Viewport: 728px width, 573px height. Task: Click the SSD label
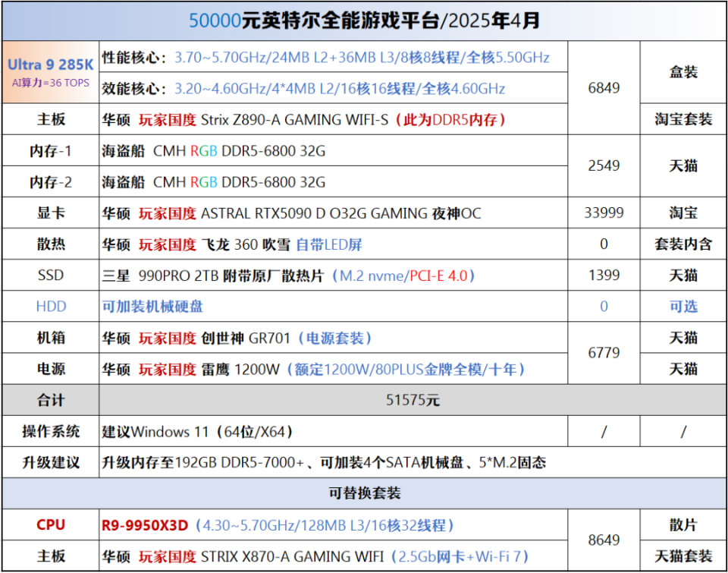tap(51, 275)
